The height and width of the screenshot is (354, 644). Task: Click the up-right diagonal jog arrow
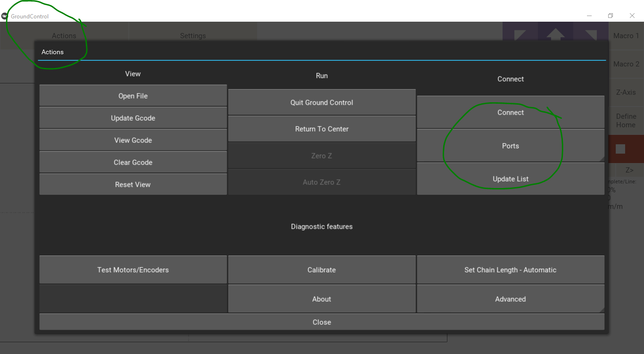tap(591, 35)
